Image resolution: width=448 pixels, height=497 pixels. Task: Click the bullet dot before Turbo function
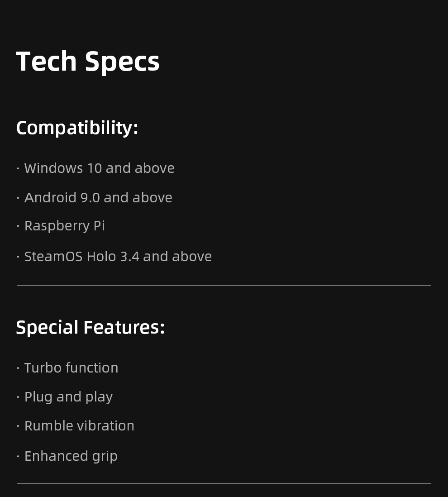tap(18, 368)
